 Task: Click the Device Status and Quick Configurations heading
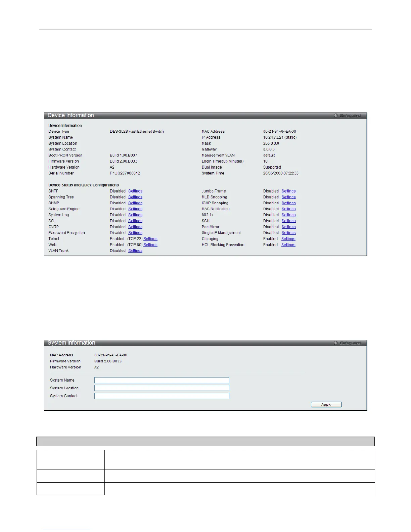click(x=84, y=185)
